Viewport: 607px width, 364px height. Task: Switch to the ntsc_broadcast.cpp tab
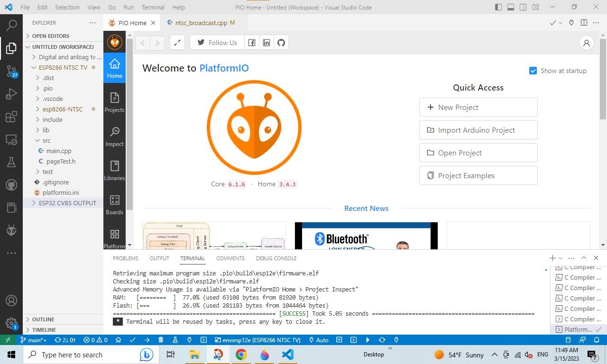202,22
